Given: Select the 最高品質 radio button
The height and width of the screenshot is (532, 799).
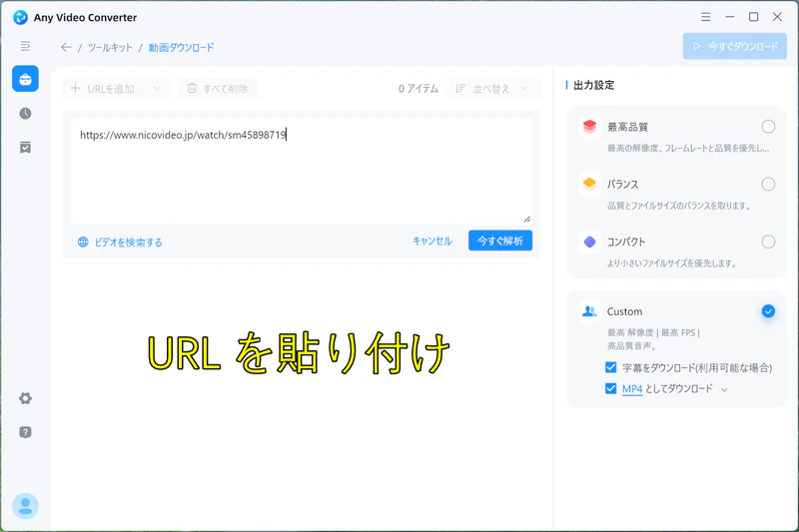Looking at the screenshot, I should click(768, 126).
